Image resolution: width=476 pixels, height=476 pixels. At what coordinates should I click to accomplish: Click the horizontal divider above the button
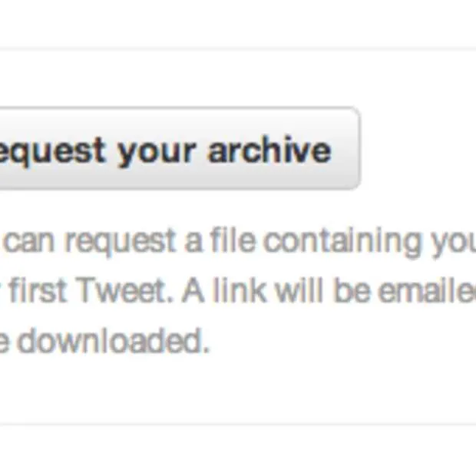(x=238, y=50)
